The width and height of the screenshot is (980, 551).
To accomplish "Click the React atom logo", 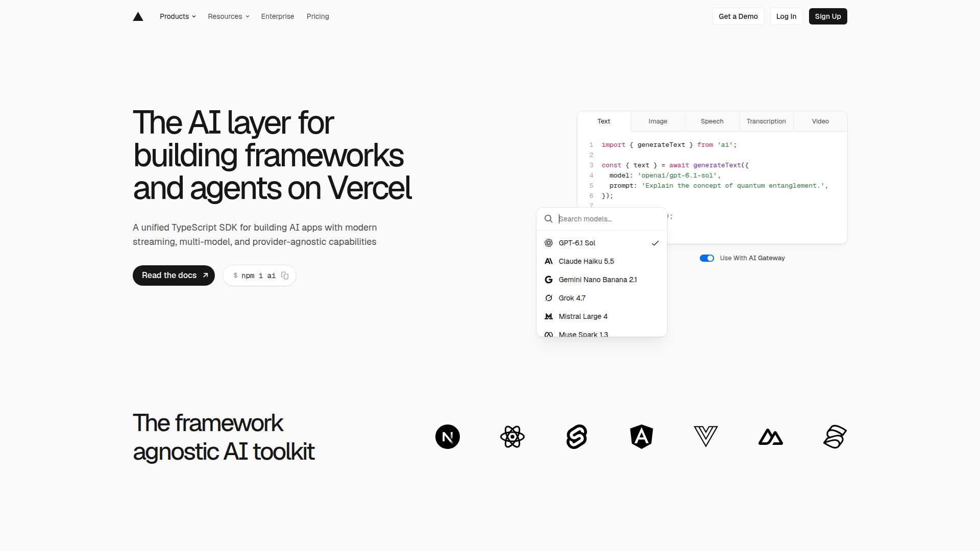I will coord(512,437).
